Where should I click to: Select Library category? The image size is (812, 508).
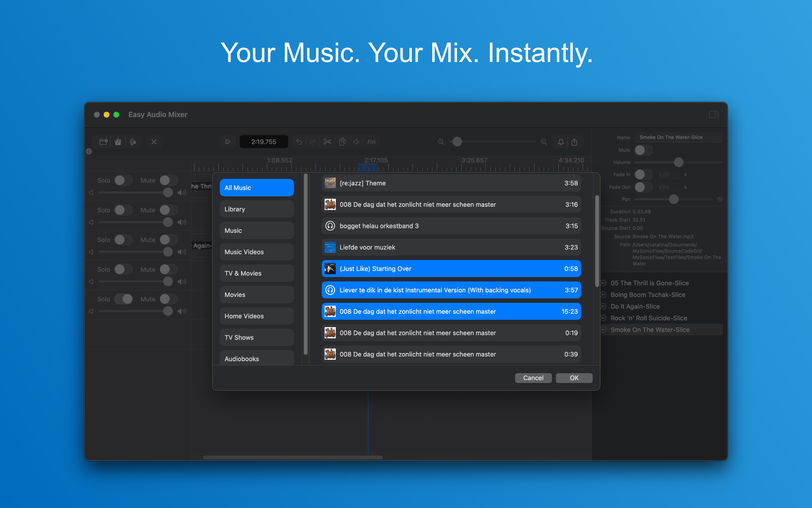[257, 209]
